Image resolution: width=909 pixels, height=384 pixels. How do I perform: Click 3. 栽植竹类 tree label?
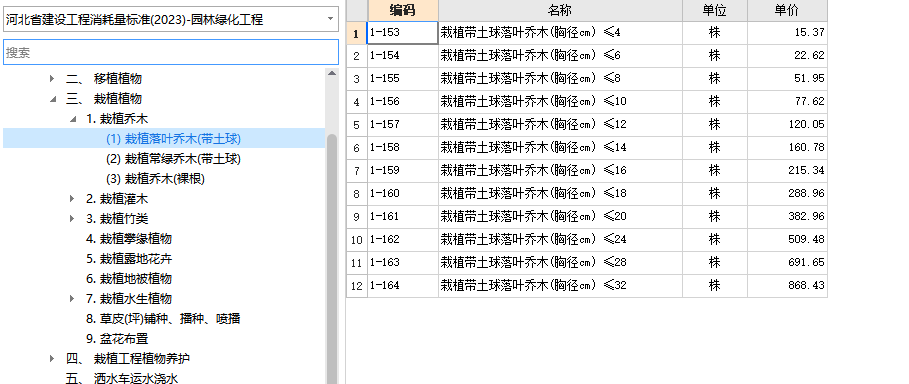tap(117, 219)
